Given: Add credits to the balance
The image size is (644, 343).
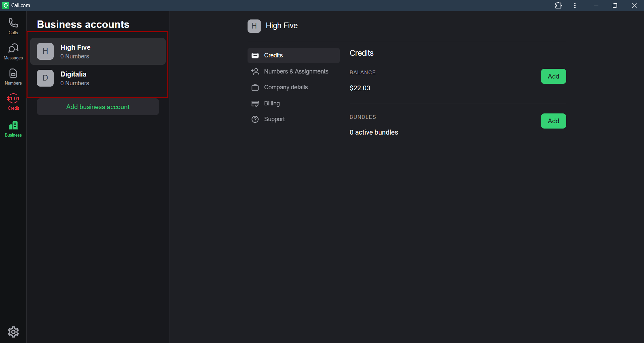Looking at the screenshot, I should point(553,77).
